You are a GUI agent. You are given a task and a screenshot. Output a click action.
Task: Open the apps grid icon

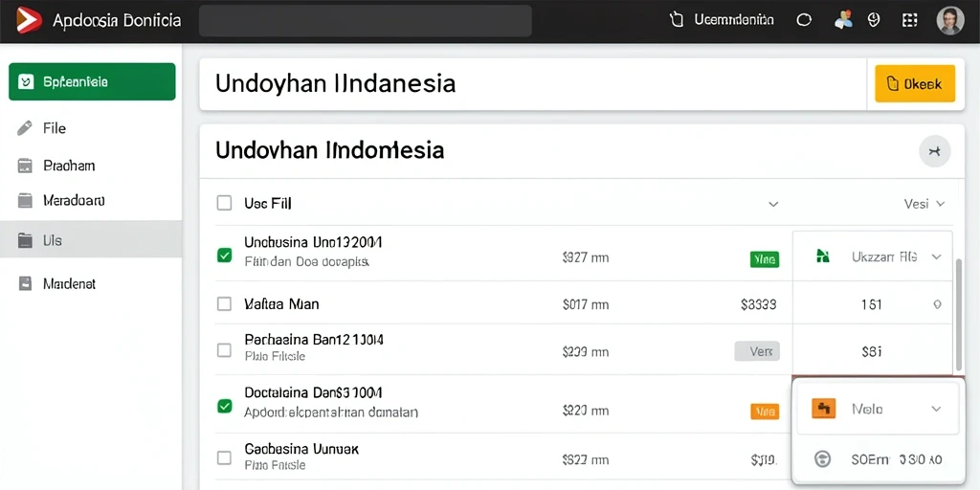pyautogui.click(x=910, y=21)
